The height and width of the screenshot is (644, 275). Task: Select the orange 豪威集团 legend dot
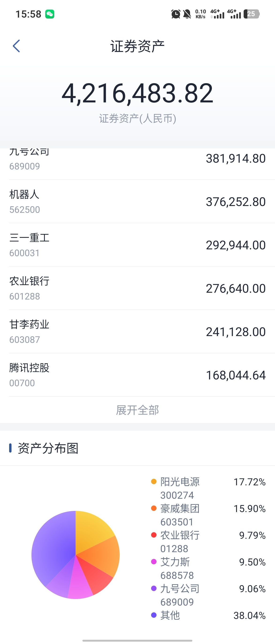154,508
